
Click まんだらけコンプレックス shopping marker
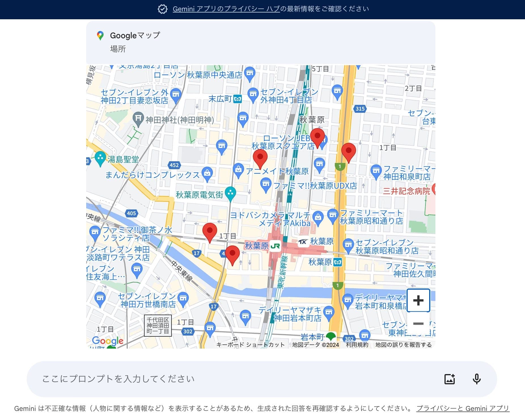[x=207, y=173]
